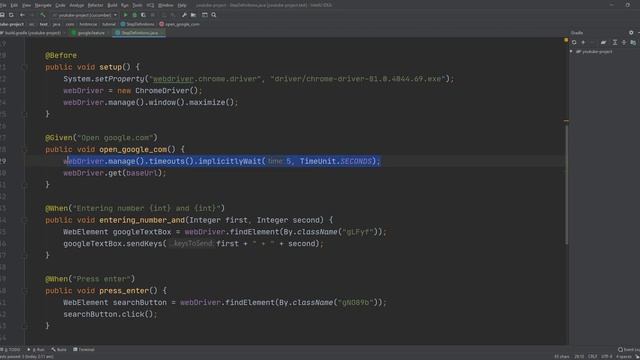This screenshot has width=640, height=360.
Task: Click CRLF line separator in status bar
Action: click(x=592, y=357)
